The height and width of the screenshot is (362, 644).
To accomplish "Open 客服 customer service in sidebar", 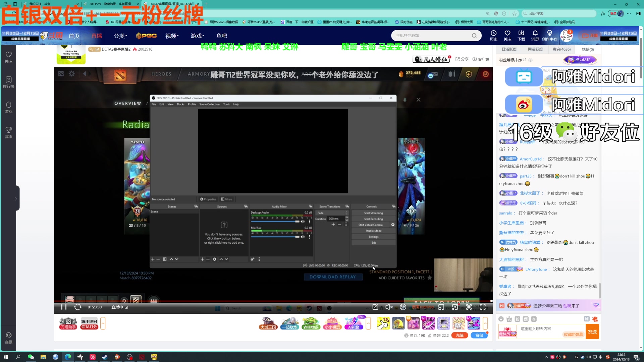I will click(8, 338).
